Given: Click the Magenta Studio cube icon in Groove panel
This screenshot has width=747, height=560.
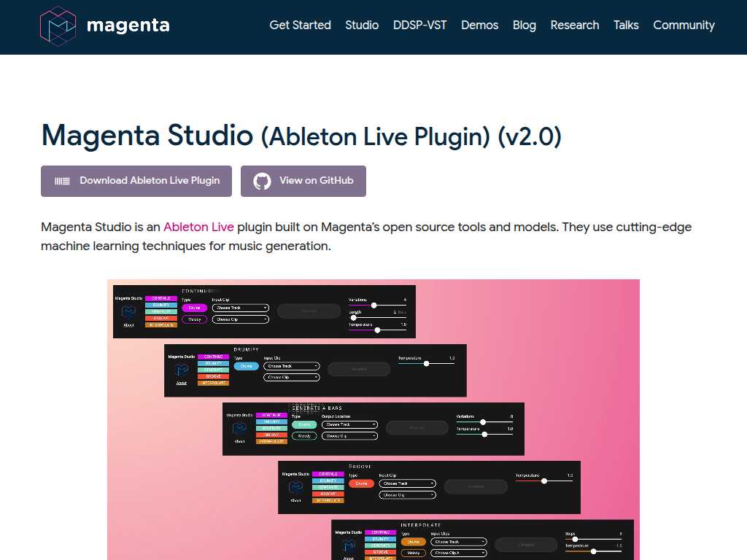Looking at the screenshot, I should (296, 486).
